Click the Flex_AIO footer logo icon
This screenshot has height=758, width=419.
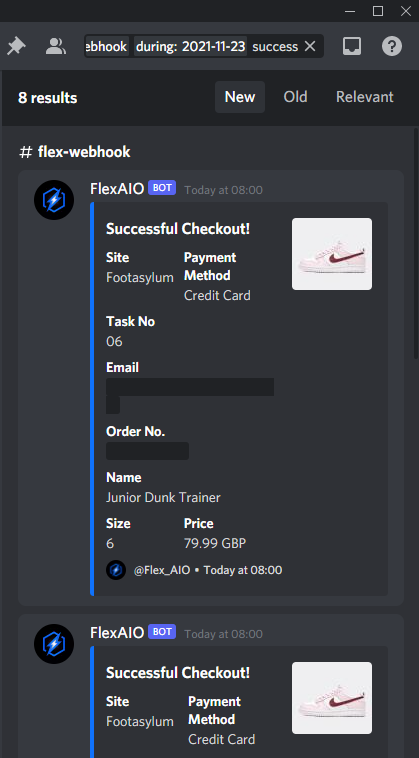click(x=116, y=570)
